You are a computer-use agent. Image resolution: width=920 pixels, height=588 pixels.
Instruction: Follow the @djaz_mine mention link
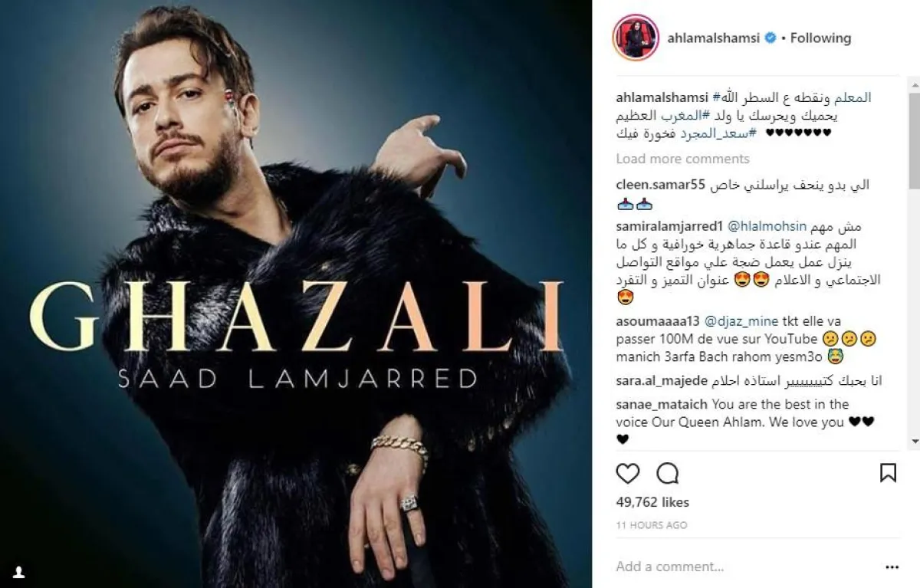pyautogui.click(x=741, y=321)
